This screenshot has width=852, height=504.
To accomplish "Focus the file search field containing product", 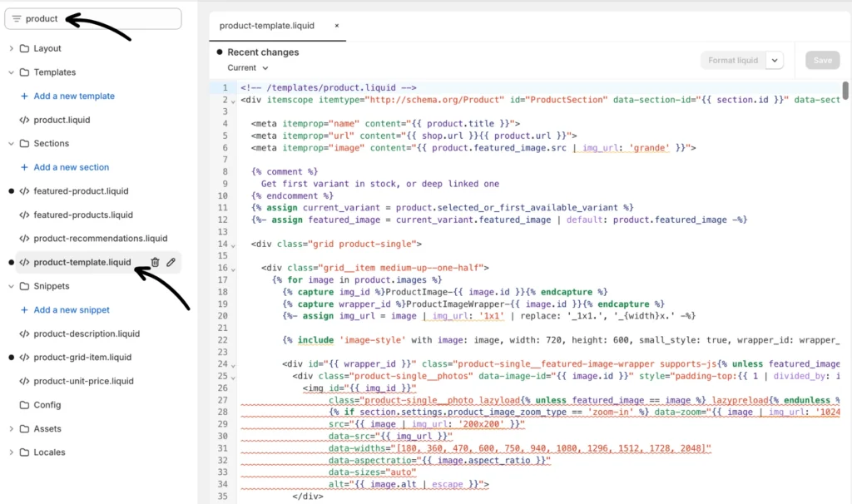I will click(x=100, y=18).
